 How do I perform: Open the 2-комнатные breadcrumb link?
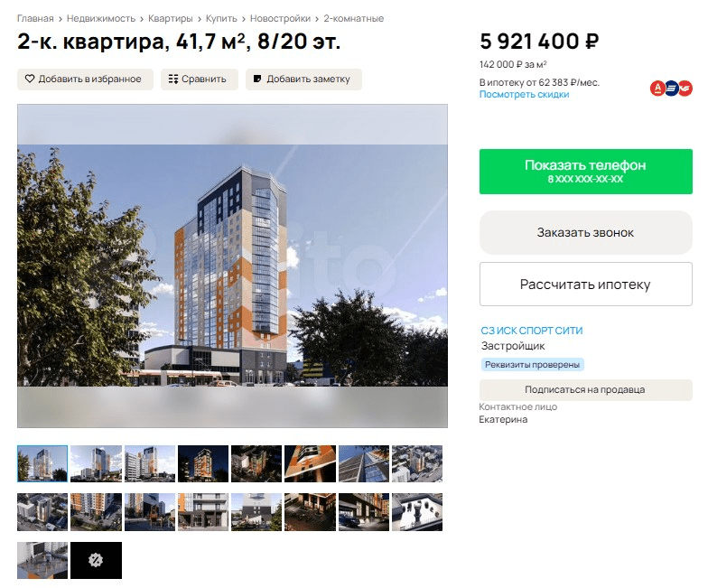pyautogui.click(x=354, y=18)
